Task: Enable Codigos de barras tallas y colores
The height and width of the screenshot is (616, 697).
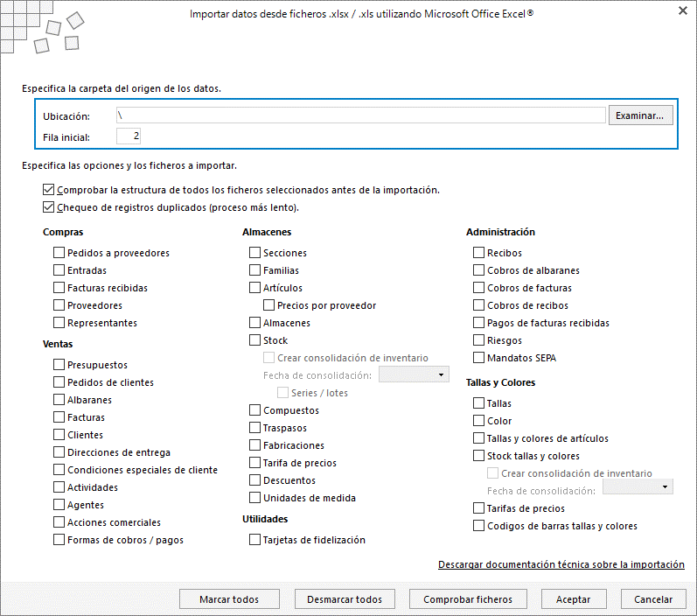Action: 478,526
